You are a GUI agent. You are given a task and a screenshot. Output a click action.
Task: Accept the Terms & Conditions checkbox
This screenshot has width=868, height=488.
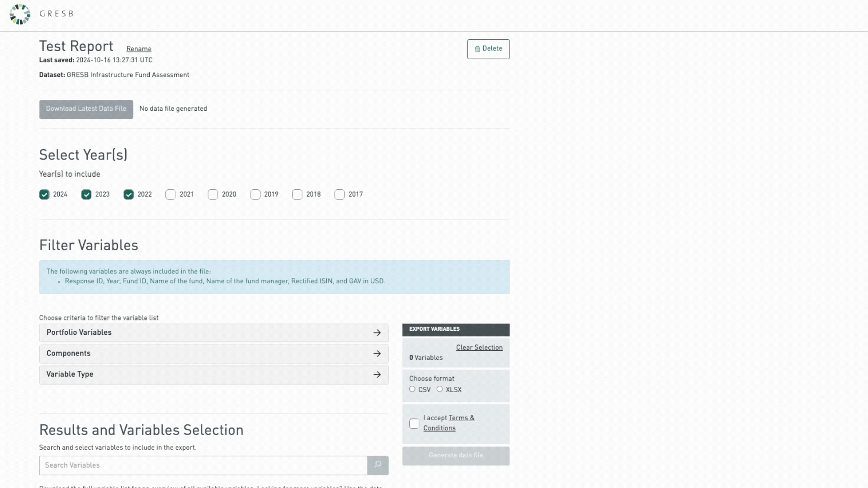tap(414, 423)
